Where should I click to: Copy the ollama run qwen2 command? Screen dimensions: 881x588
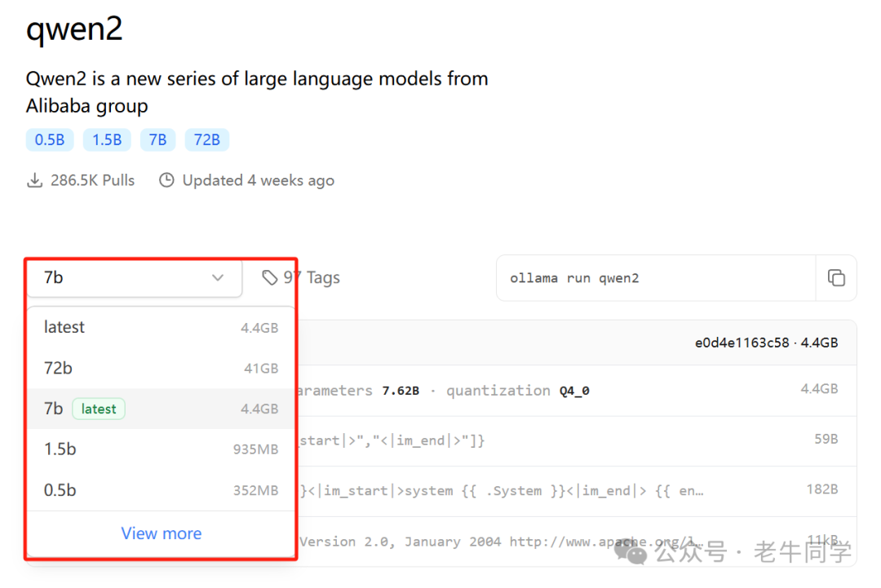tap(836, 278)
